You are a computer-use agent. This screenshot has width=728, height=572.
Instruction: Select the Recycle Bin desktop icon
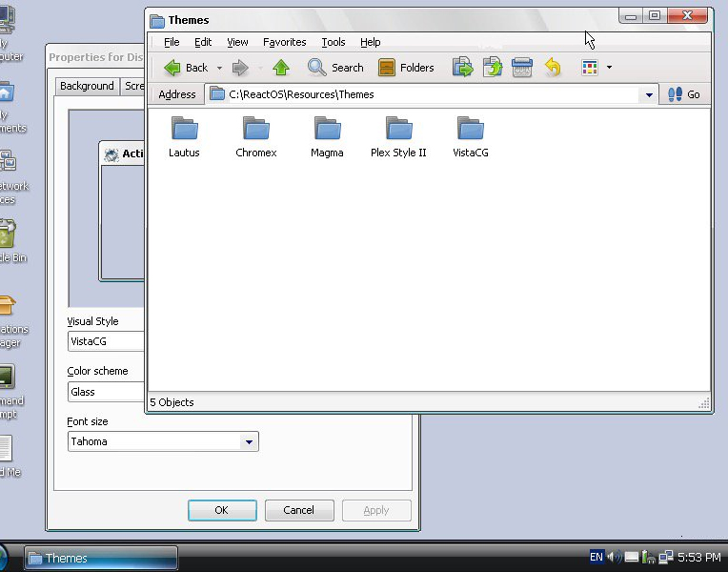tap(10, 241)
